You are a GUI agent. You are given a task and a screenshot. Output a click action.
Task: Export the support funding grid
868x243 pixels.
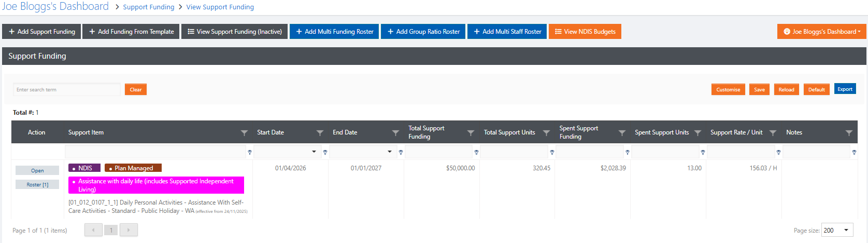tap(845, 89)
